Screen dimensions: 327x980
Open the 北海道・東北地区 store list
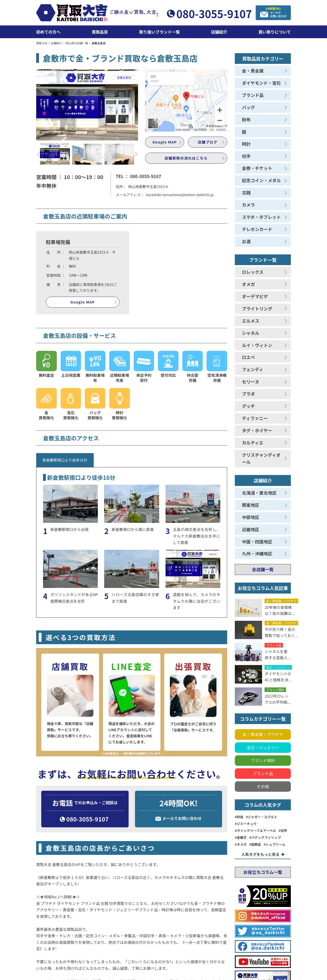(263, 493)
